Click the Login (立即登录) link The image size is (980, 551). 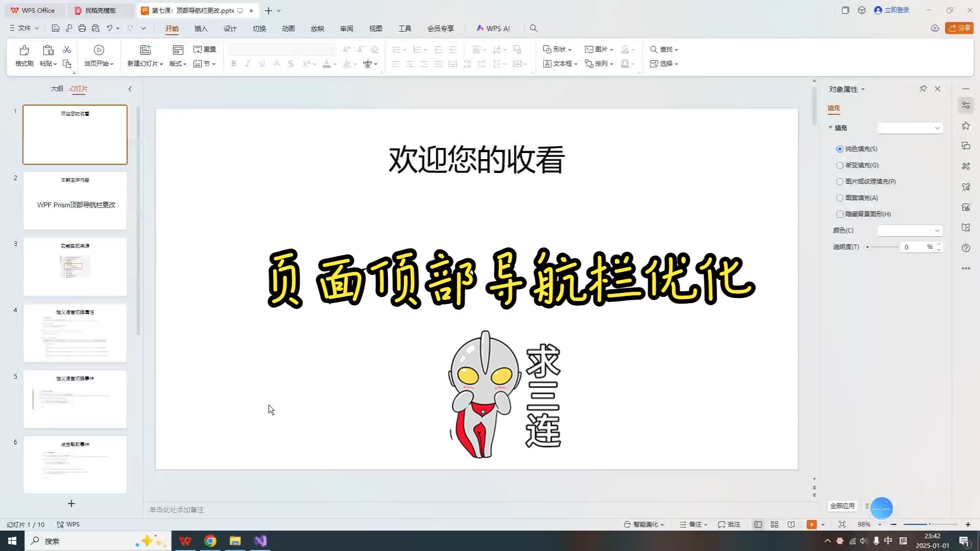pos(892,10)
